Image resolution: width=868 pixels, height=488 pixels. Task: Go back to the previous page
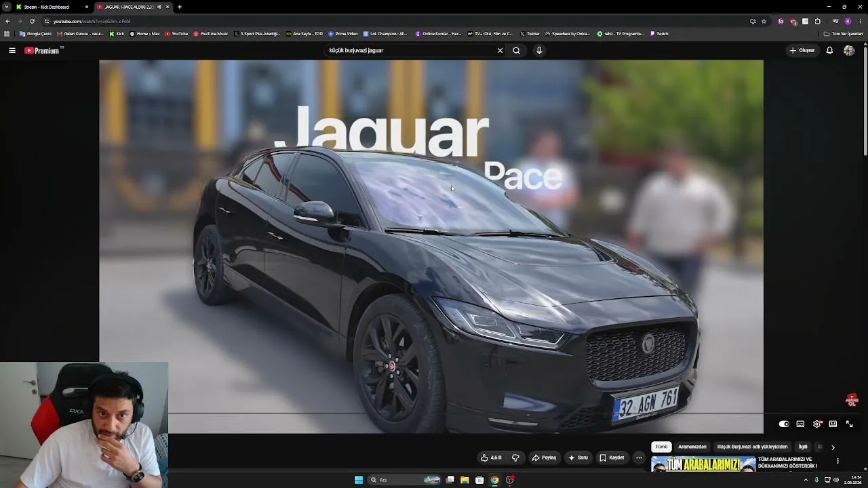pyautogui.click(x=7, y=21)
